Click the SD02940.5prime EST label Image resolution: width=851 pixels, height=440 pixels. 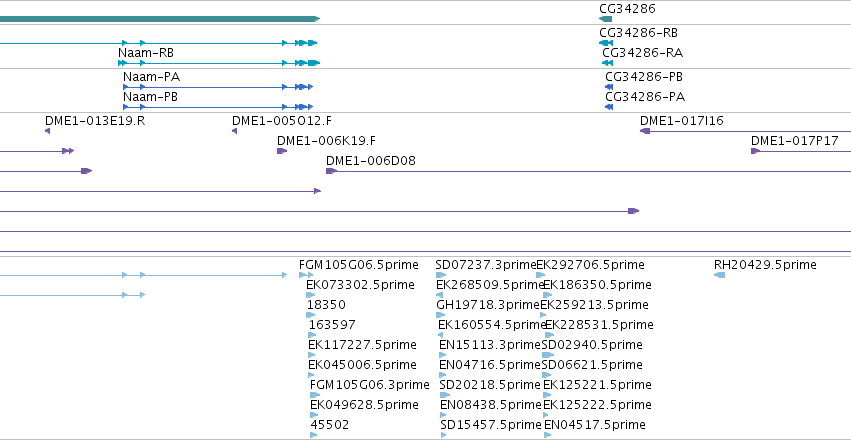pos(592,345)
